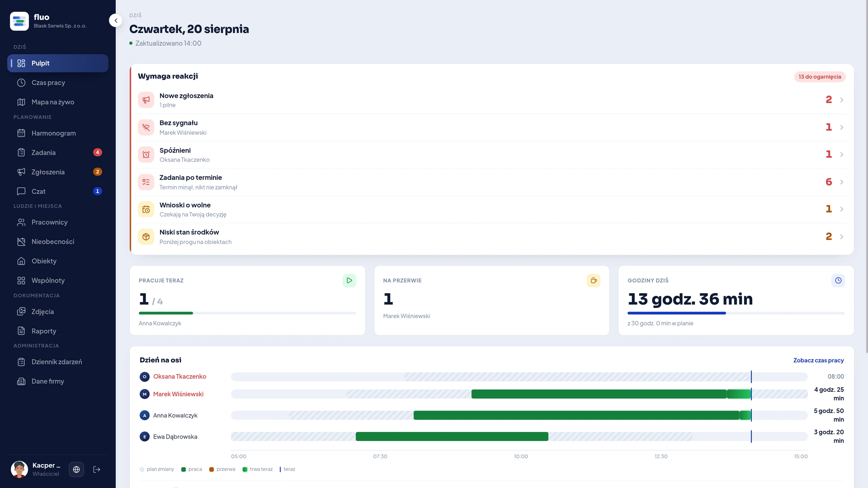The height and width of the screenshot is (488, 868).
Task: Collapse the sidebar with the arrow button
Action: click(116, 21)
